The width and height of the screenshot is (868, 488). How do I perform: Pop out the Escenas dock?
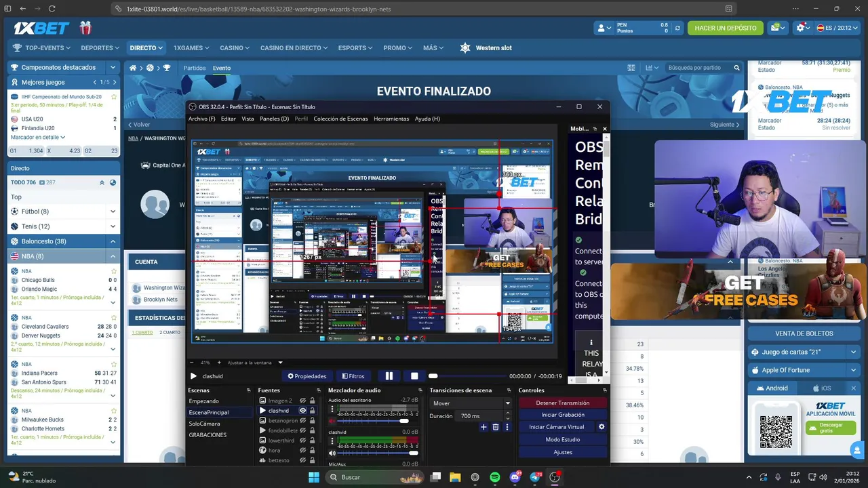(249, 390)
